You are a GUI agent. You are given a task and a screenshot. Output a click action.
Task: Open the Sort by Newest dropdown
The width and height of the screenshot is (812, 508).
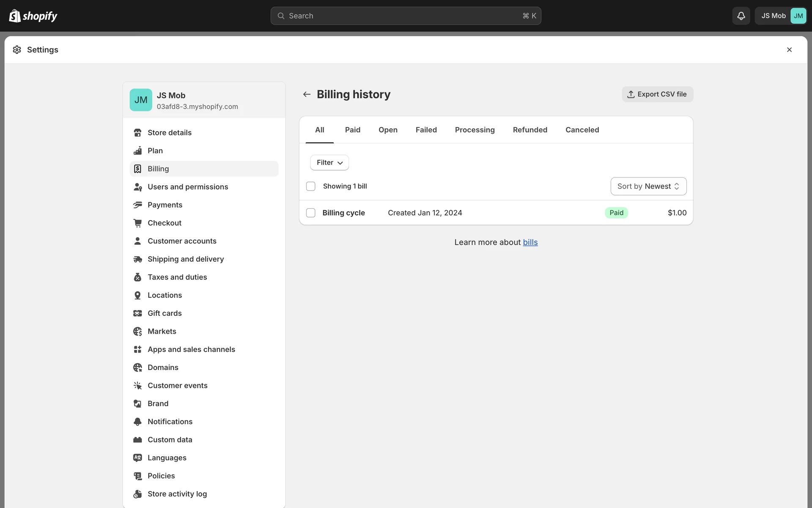648,186
